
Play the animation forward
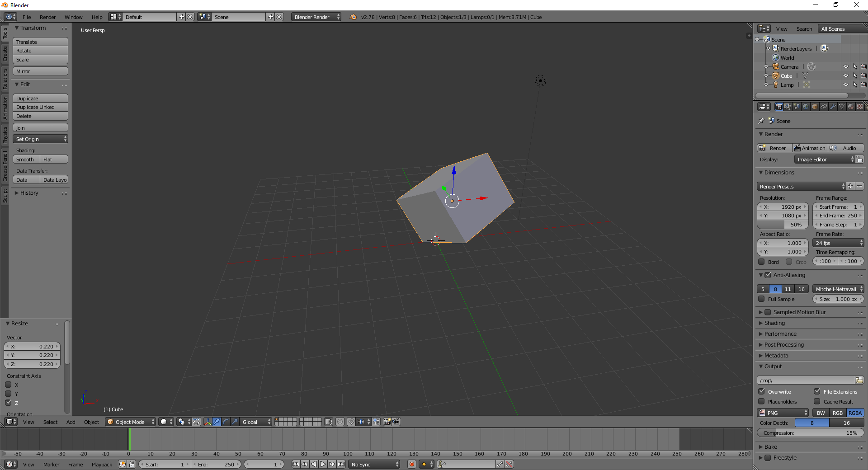pyautogui.click(x=323, y=464)
